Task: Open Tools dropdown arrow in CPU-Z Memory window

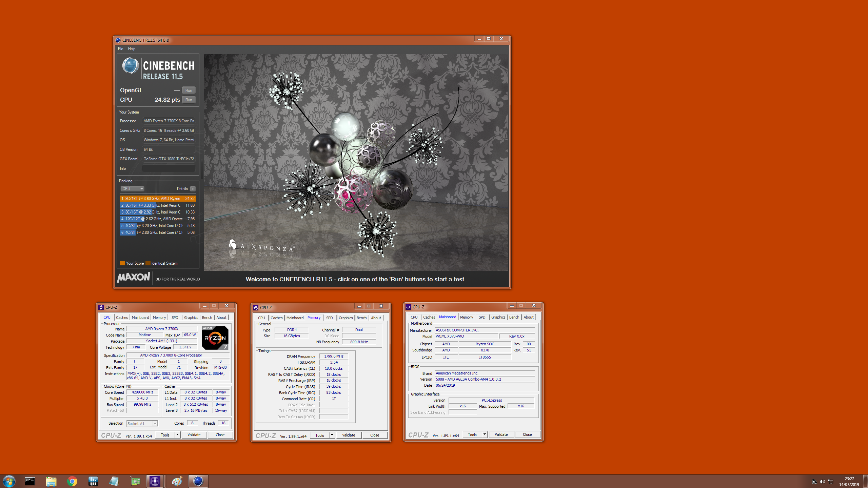Action: [x=332, y=435]
